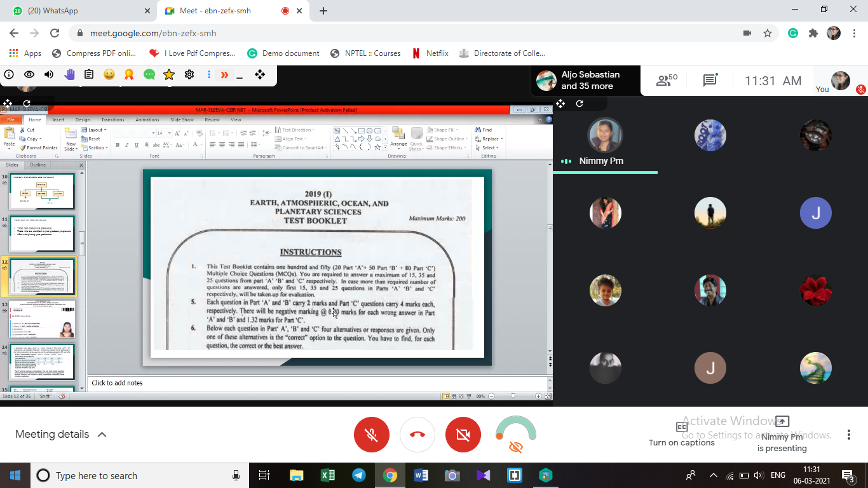Viewport: 868px width, 488px height.
Task: Click the raise hand extension icon
Action: (x=69, y=75)
